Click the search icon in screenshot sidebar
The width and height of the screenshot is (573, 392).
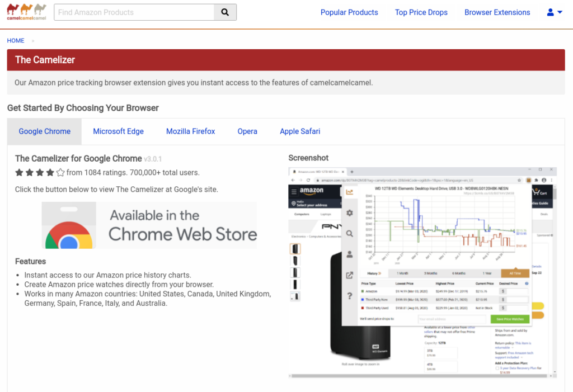tap(350, 233)
